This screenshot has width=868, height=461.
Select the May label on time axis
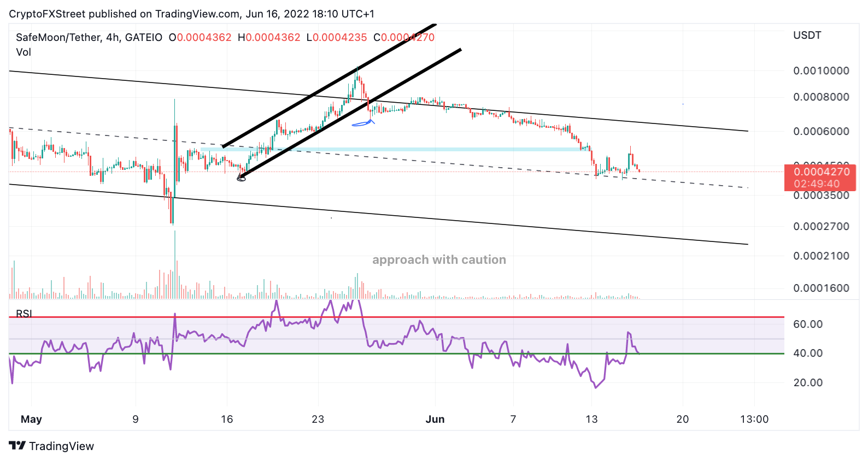(31, 419)
